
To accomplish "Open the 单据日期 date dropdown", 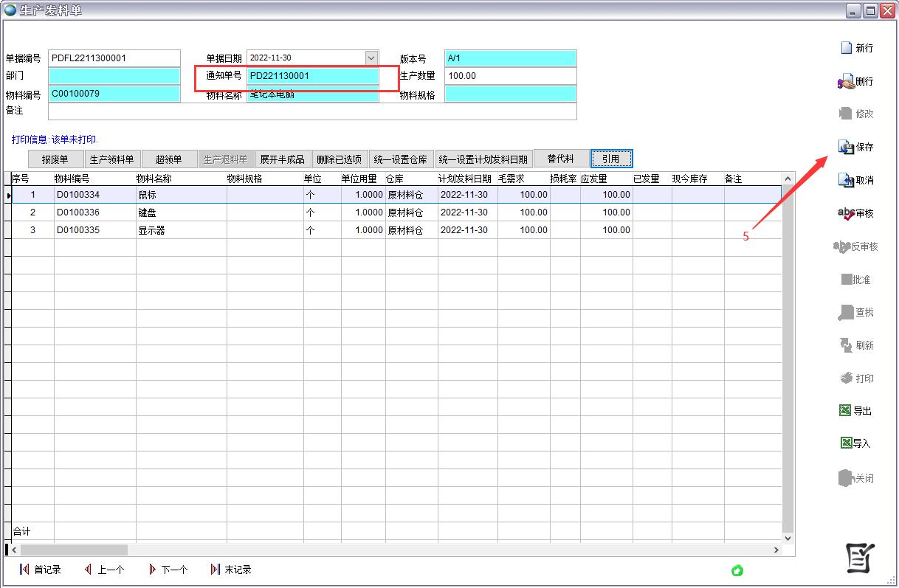I will point(371,58).
